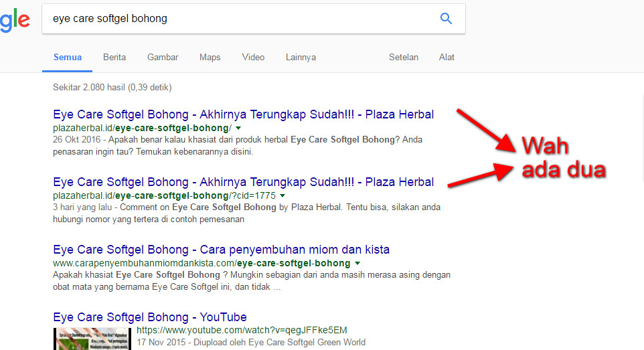This screenshot has width=644, height=350.
Task: Open the Lainnya menu
Action: (x=301, y=57)
